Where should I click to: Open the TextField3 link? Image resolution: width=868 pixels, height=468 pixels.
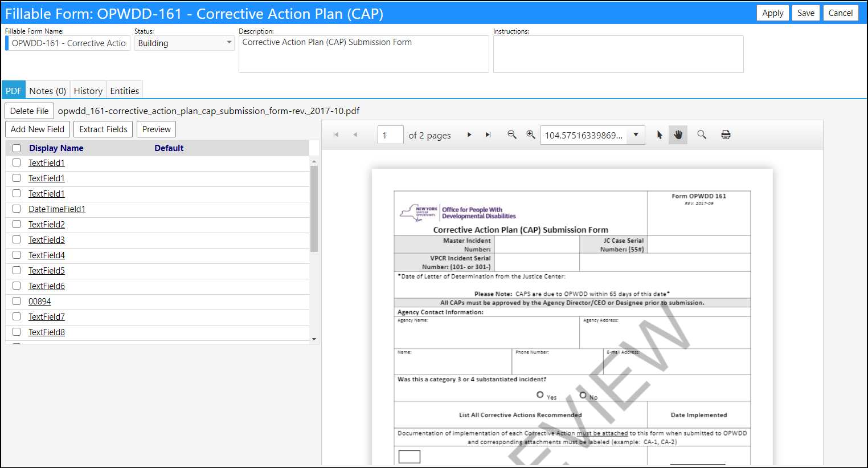point(47,240)
